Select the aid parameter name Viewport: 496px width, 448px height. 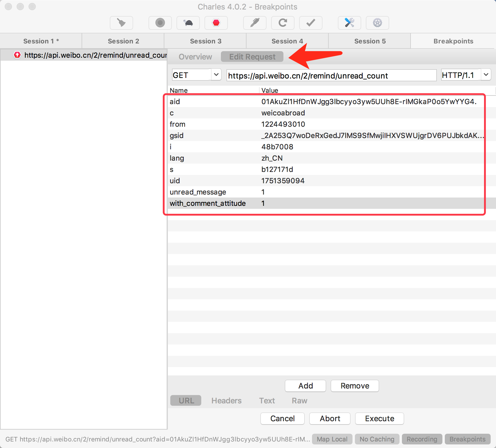point(175,102)
